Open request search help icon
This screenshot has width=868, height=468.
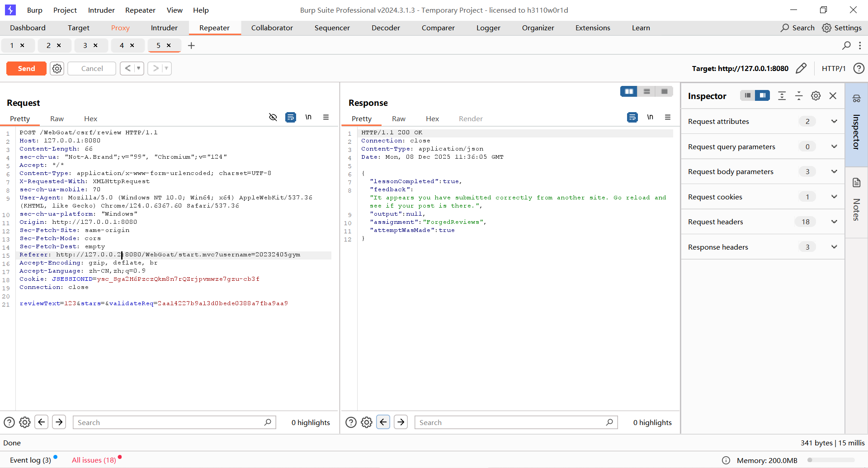tap(9, 422)
